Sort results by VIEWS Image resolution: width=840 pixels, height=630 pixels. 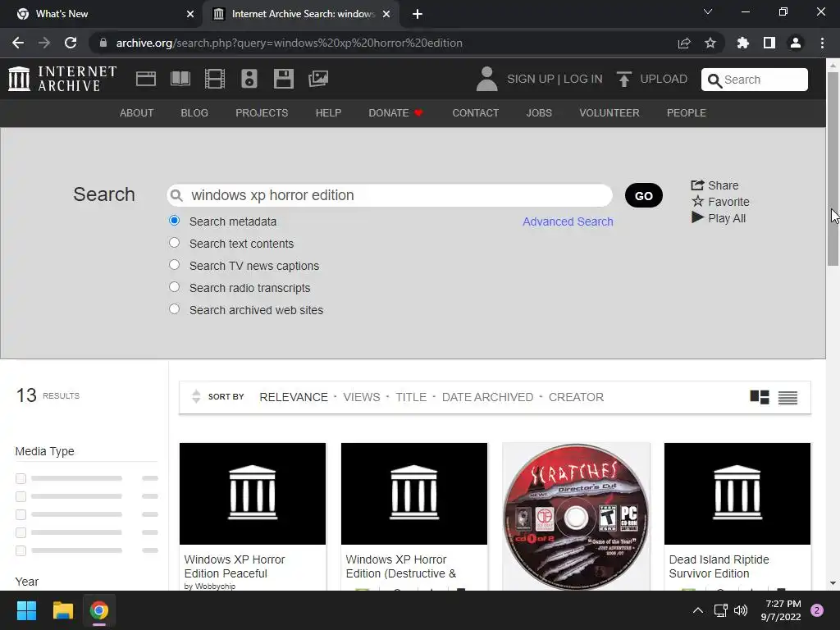tap(362, 397)
